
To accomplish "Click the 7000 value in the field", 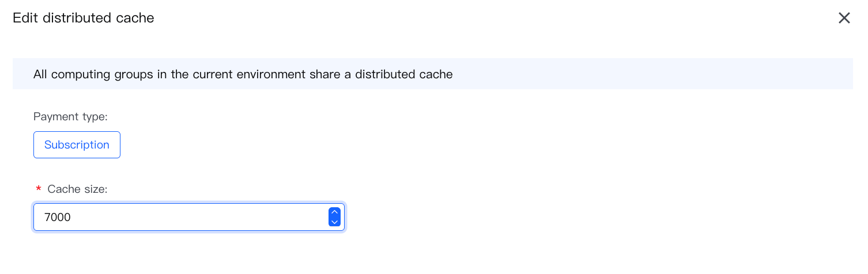I will [x=58, y=218].
